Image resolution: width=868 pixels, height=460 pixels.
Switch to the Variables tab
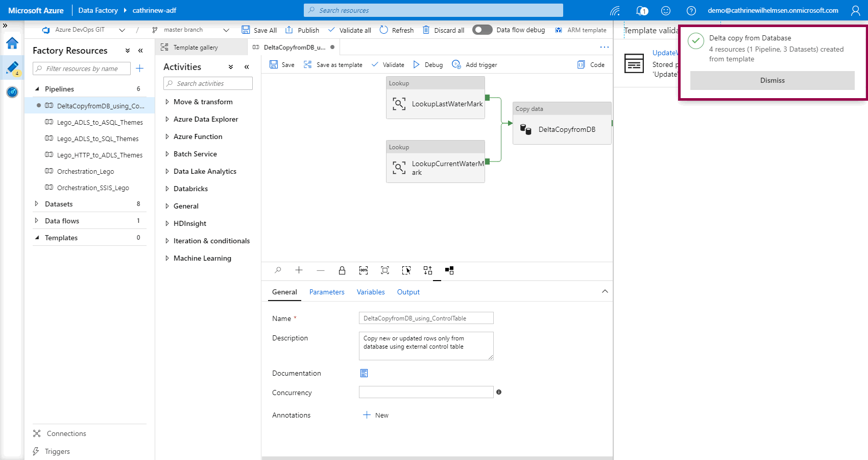tap(371, 292)
